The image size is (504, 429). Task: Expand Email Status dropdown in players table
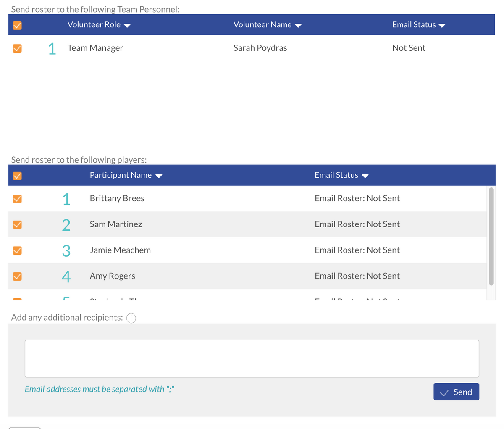point(365,176)
